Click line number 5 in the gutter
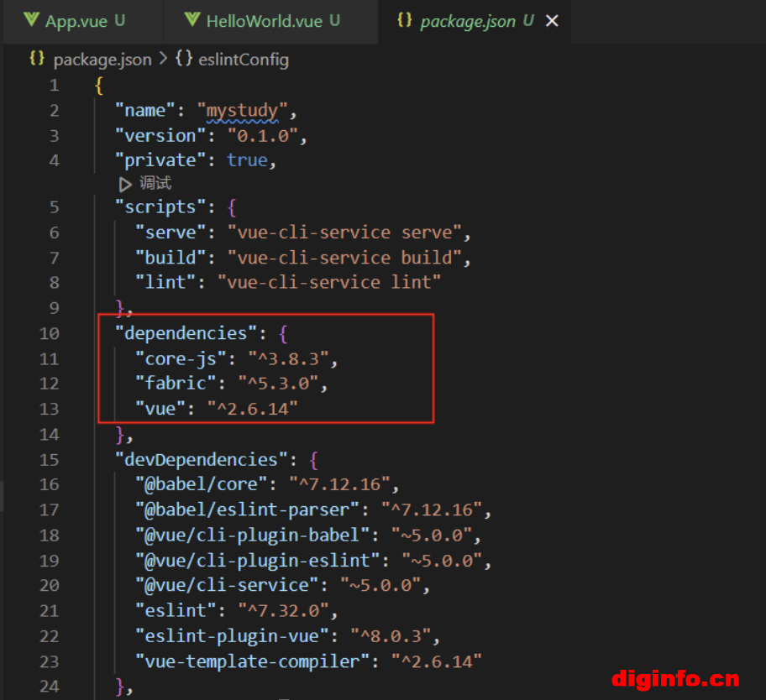The image size is (766, 700). tap(54, 207)
